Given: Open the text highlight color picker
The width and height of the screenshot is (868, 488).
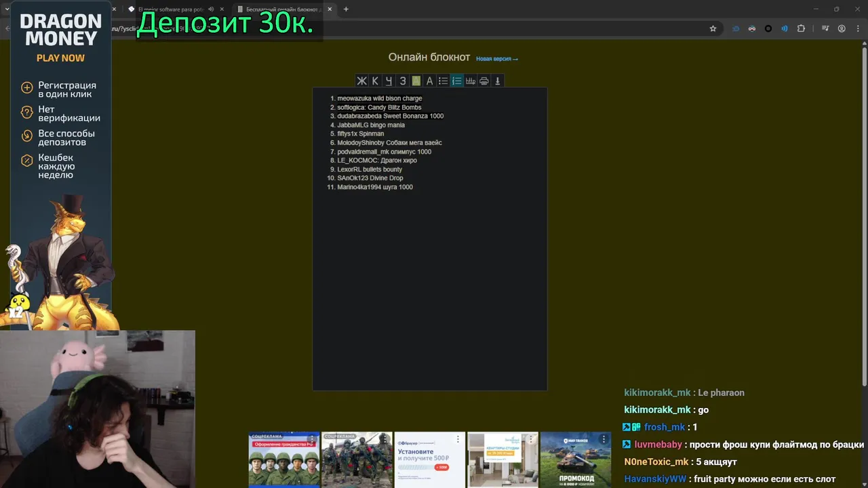Looking at the screenshot, I should coord(416,81).
